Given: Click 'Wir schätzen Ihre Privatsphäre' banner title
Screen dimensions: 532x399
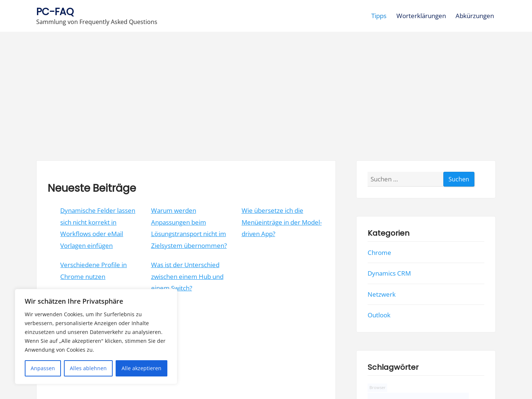Looking at the screenshot, I should point(74,301).
